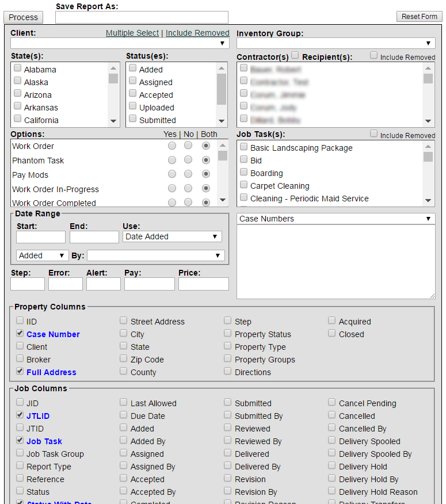Click the Process button
The image size is (446, 504).
(23, 17)
